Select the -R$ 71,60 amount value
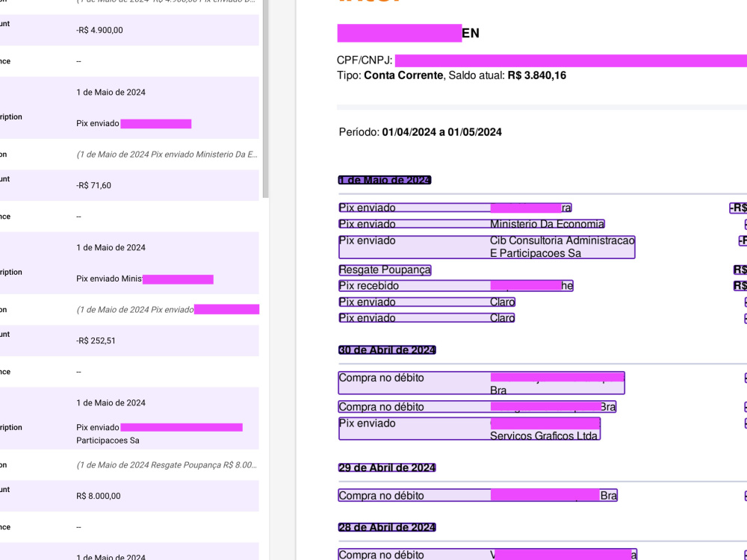747x560 pixels. pos(94,185)
